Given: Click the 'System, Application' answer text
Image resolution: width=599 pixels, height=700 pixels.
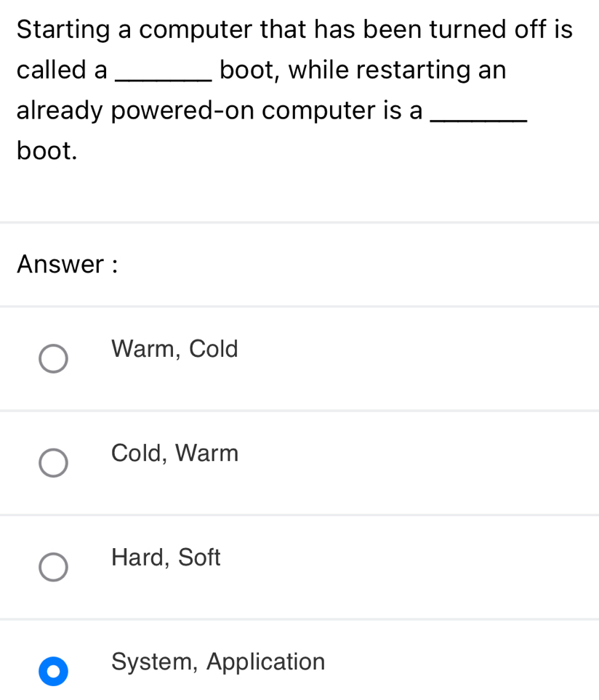Looking at the screenshot, I should [218, 662].
